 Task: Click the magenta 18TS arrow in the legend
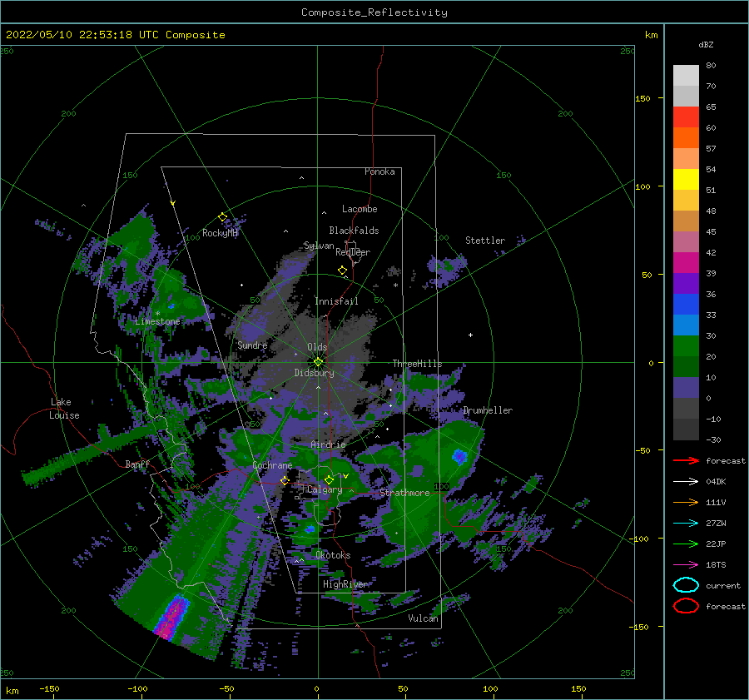pyautogui.click(x=686, y=565)
